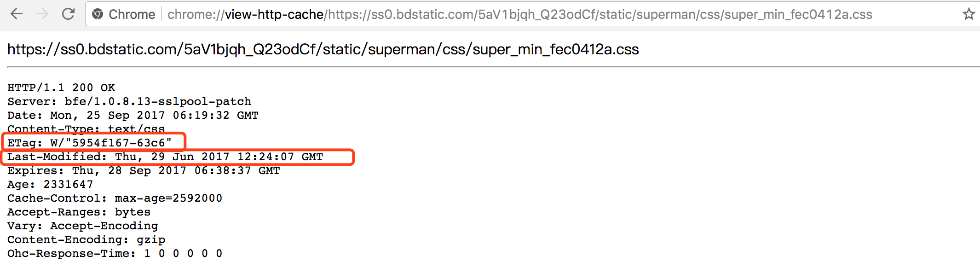Click the Content-Type text/css line
The height and width of the screenshot is (268, 980).
pos(86,128)
